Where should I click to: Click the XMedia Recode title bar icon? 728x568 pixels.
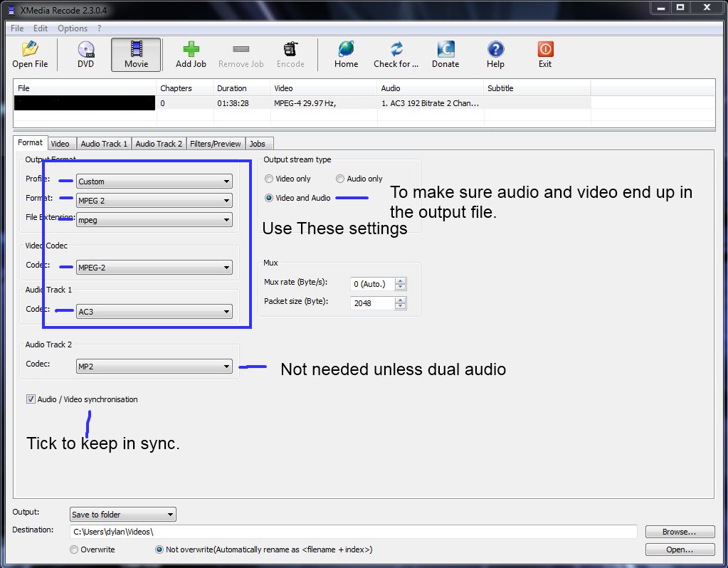11,10
